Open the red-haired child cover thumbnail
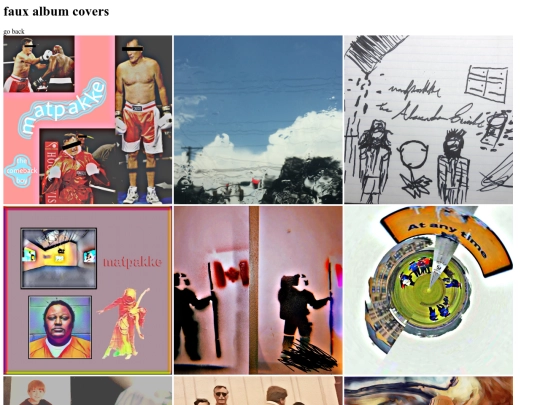 click(87, 391)
